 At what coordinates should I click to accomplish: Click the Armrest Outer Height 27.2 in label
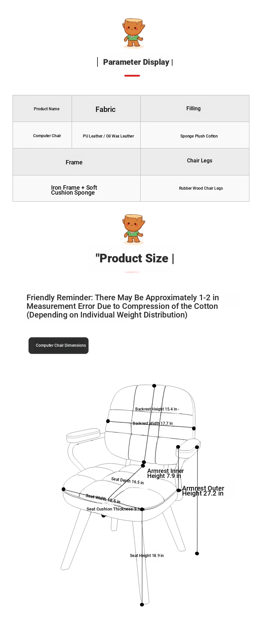tap(203, 491)
